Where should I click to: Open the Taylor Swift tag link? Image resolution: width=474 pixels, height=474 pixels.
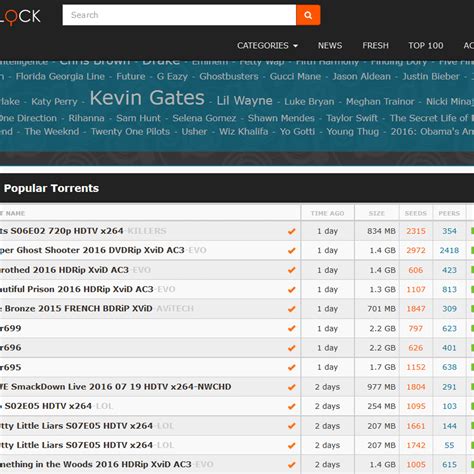click(352, 118)
